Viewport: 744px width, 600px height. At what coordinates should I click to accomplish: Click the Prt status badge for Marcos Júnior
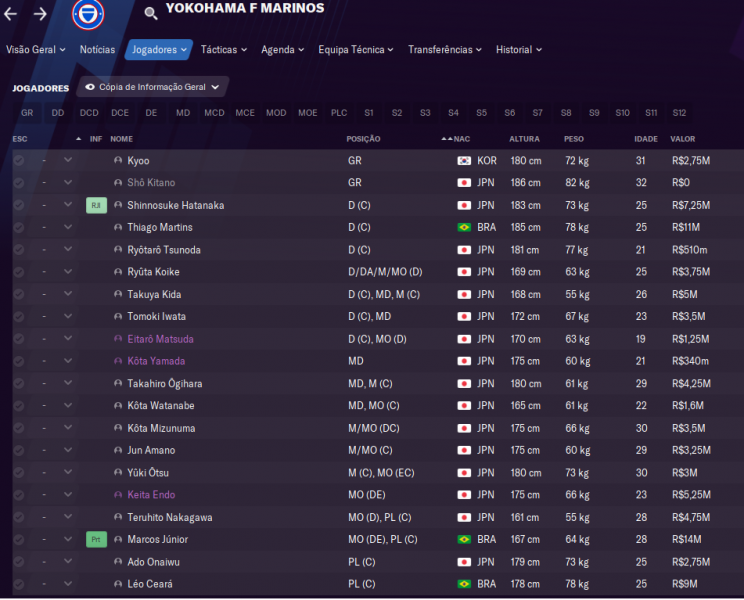(96, 540)
